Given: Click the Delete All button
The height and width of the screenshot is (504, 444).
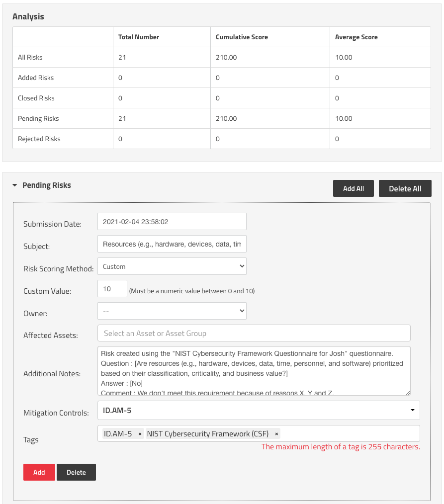Looking at the screenshot, I should [405, 188].
